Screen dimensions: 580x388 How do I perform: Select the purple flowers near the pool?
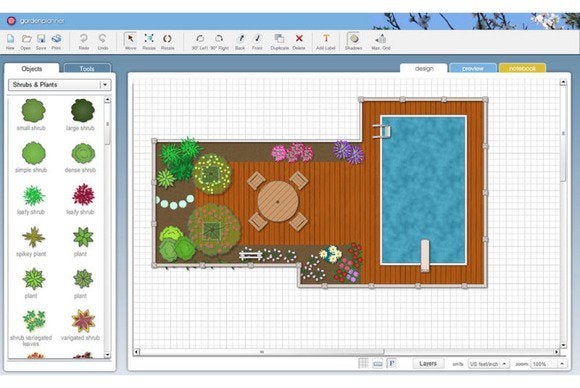pos(349,152)
